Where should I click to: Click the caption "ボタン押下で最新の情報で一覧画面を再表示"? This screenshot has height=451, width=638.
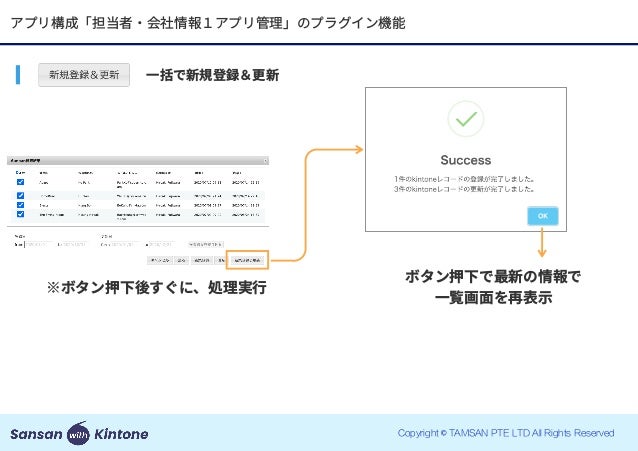pyautogui.click(x=493, y=287)
